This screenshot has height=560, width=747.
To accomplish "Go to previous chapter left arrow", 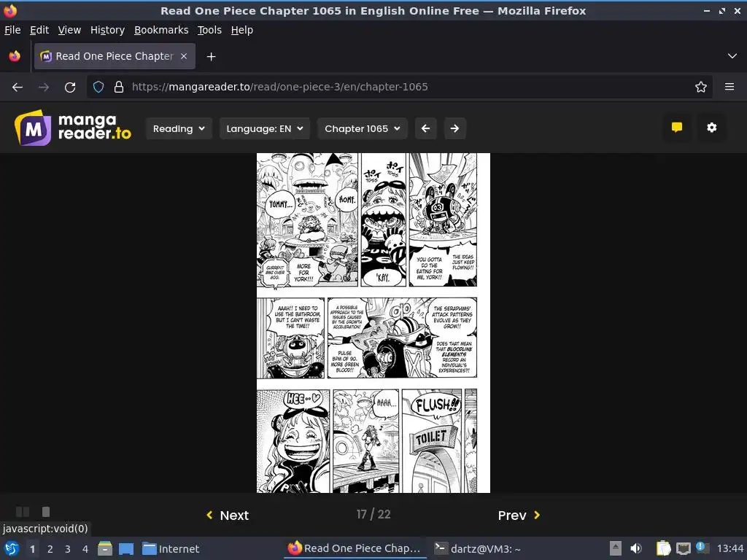I will 425,128.
